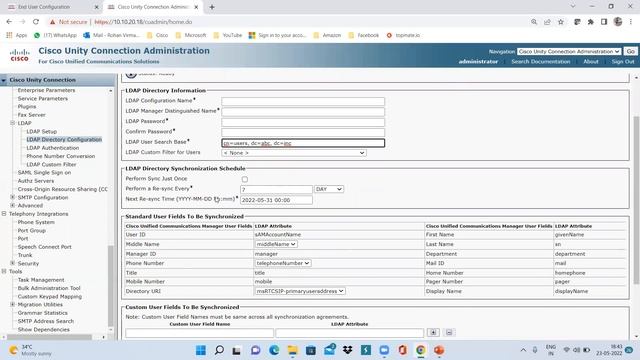Bookmark this page with the star icon

561,22
